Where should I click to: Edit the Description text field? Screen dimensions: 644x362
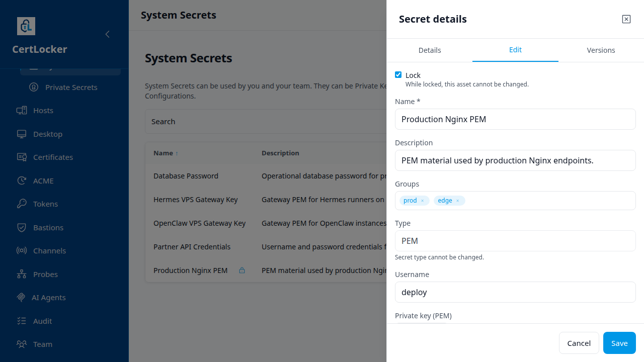pyautogui.click(x=515, y=160)
